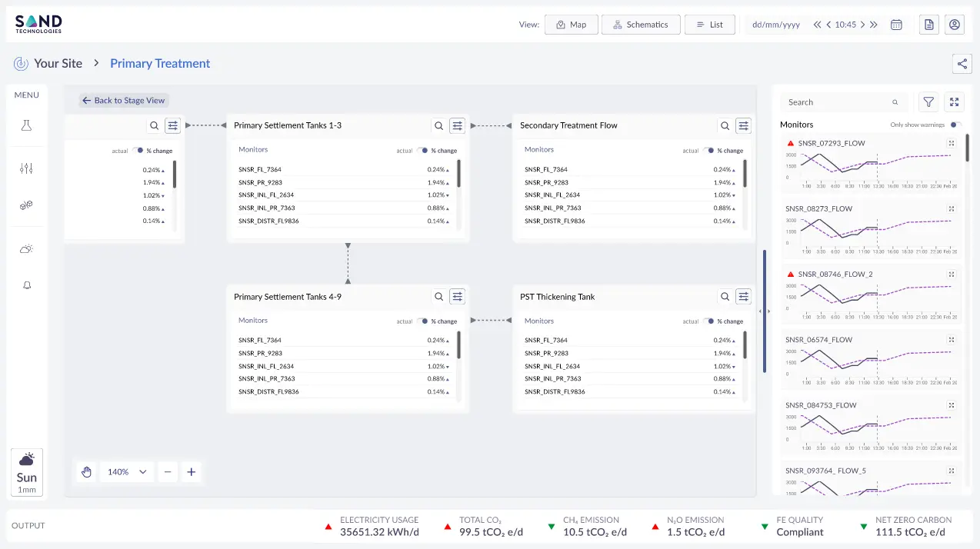Switch to Map view
This screenshot has width=980, height=549.
pos(571,25)
